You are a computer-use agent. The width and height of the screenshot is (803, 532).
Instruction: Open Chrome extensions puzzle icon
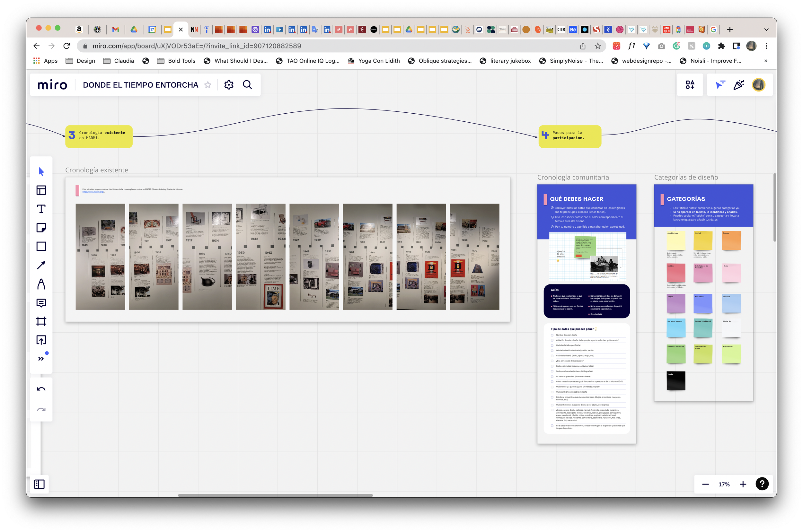[721, 46]
